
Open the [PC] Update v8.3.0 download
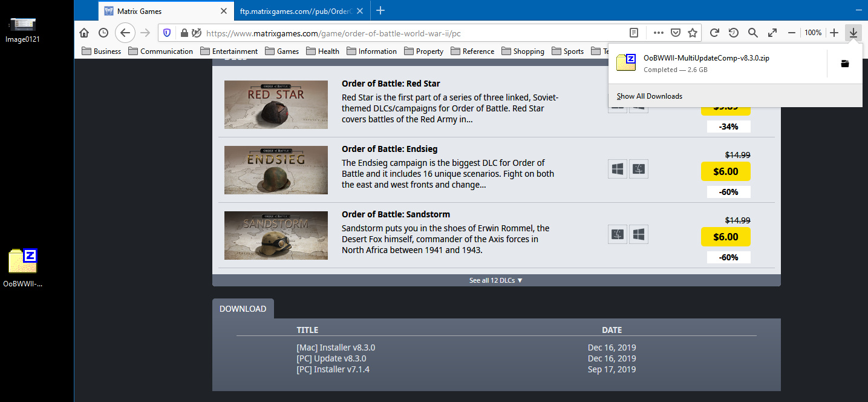click(331, 358)
